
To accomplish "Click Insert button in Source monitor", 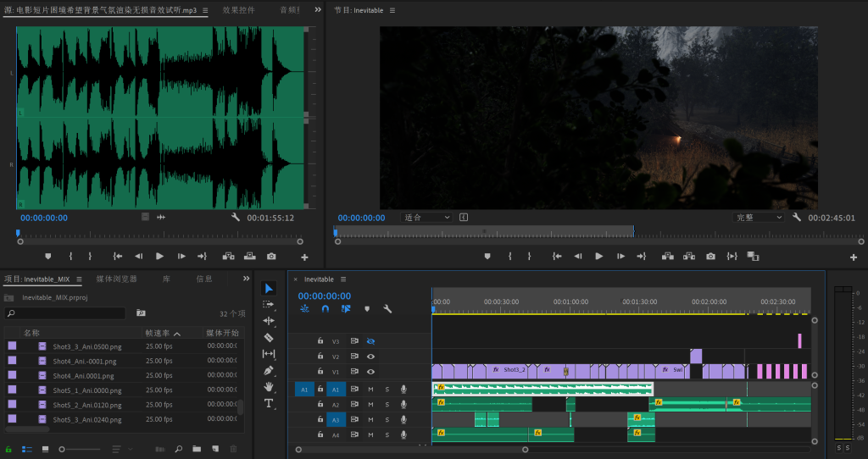I will pyautogui.click(x=228, y=256).
